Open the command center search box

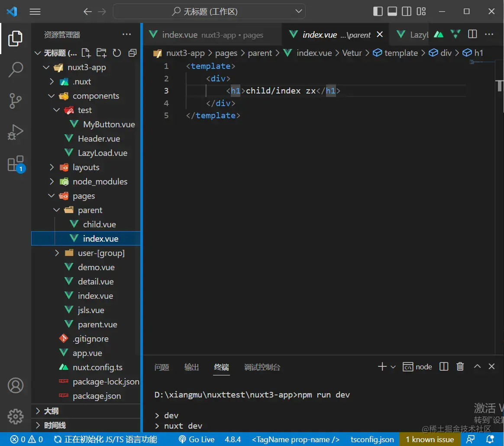pos(209,12)
